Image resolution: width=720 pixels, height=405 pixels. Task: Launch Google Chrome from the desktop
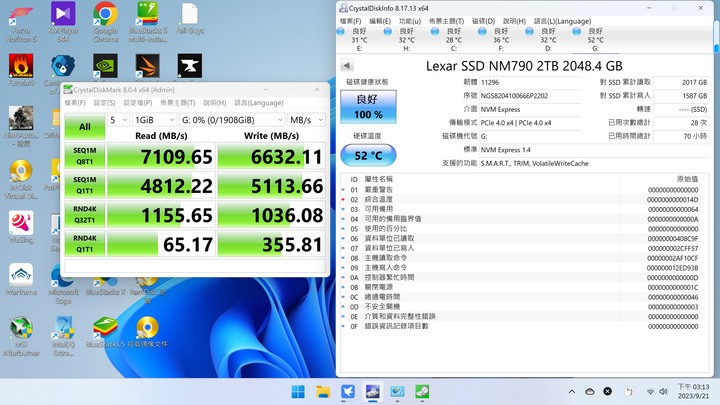[x=106, y=22]
